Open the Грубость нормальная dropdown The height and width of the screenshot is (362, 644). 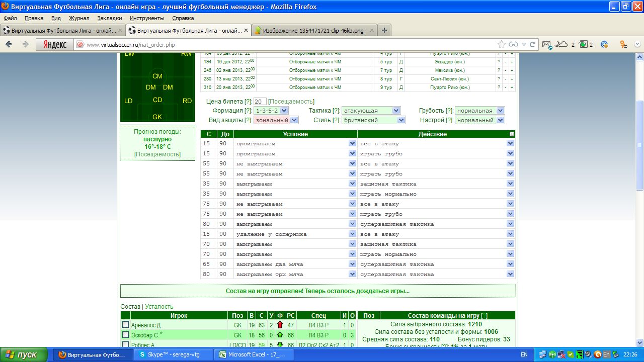(x=479, y=111)
